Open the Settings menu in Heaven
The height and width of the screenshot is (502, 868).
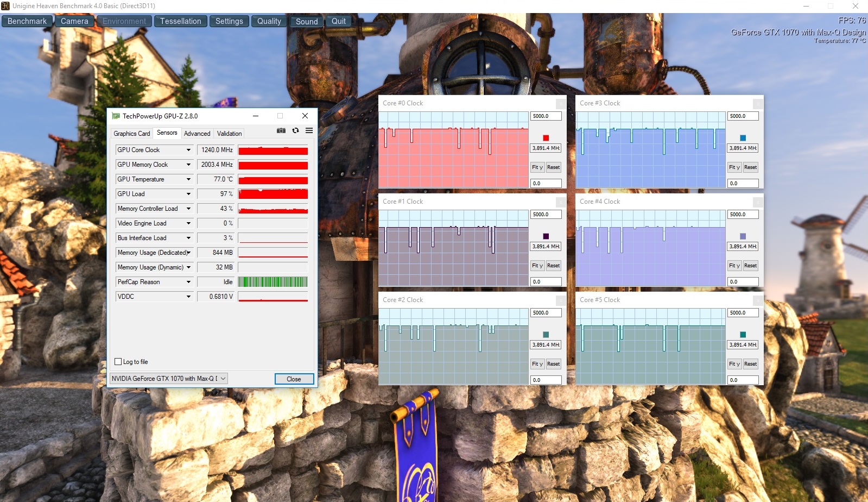[x=229, y=21]
